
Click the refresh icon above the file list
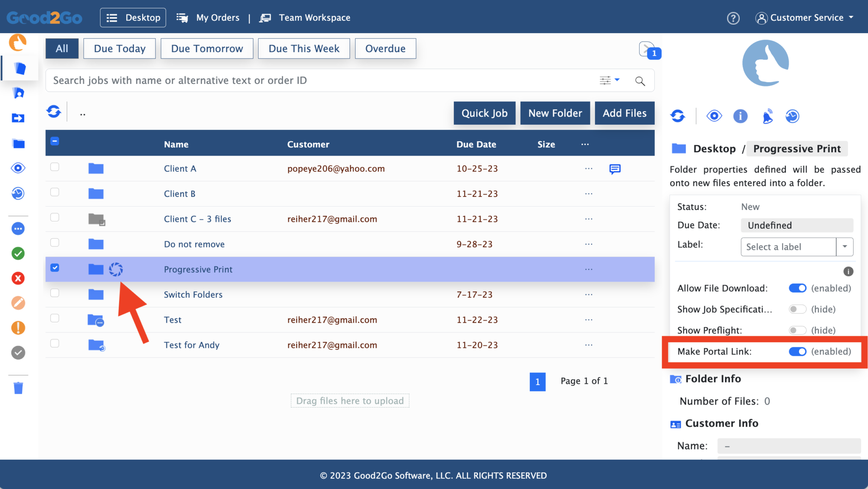[54, 111]
